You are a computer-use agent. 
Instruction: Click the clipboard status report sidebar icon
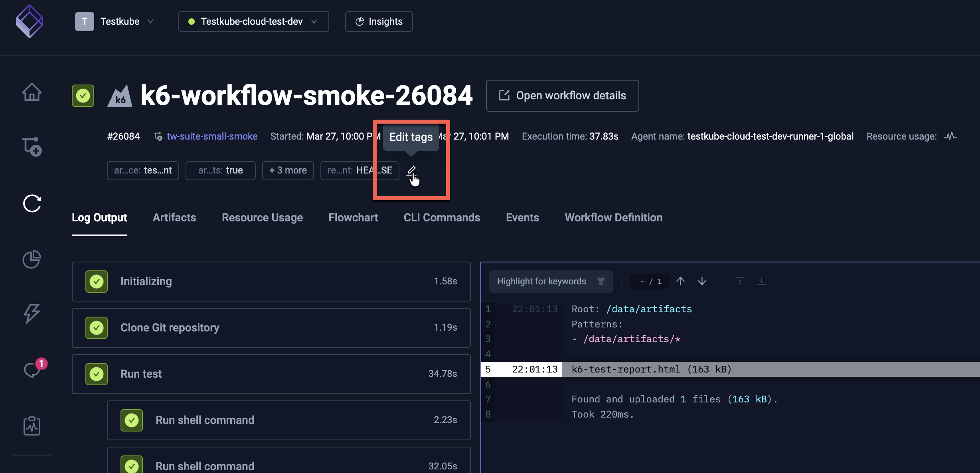pyautogui.click(x=32, y=426)
